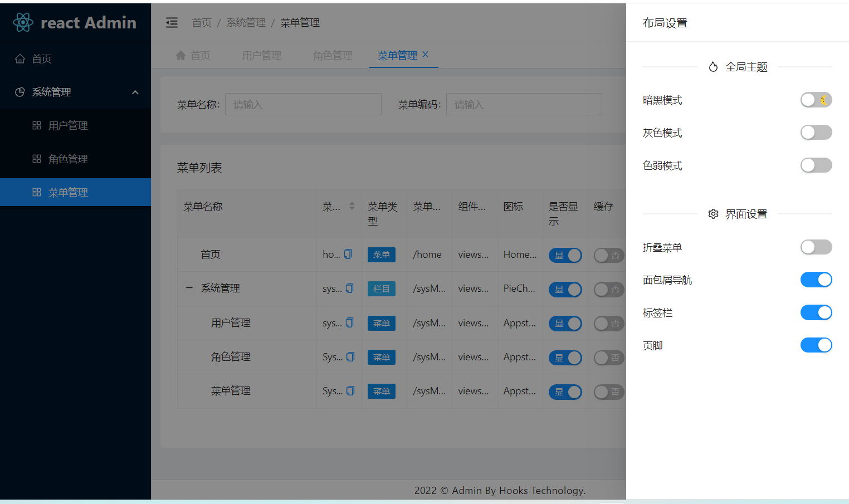Toggle the 是否显示 switch for 首页 row
The image size is (849, 504).
(565, 255)
